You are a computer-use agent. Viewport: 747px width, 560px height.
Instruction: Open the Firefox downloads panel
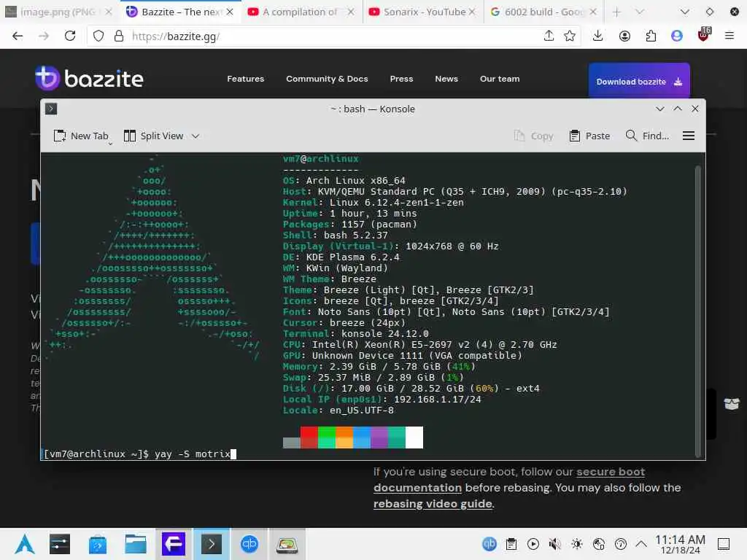coord(598,36)
